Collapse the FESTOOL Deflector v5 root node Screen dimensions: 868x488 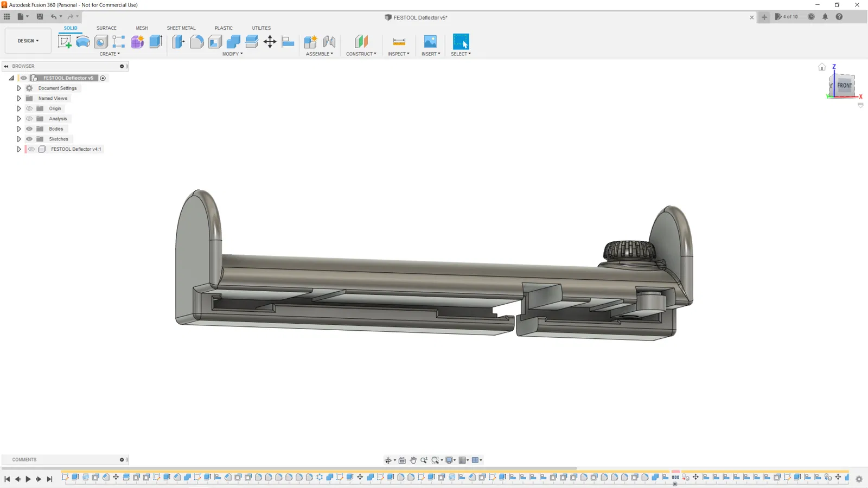11,78
